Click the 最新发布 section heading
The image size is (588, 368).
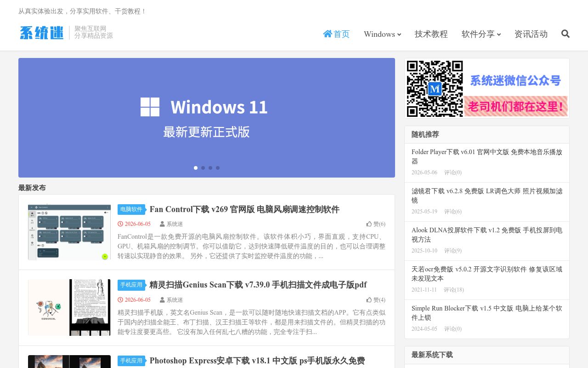pos(32,188)
